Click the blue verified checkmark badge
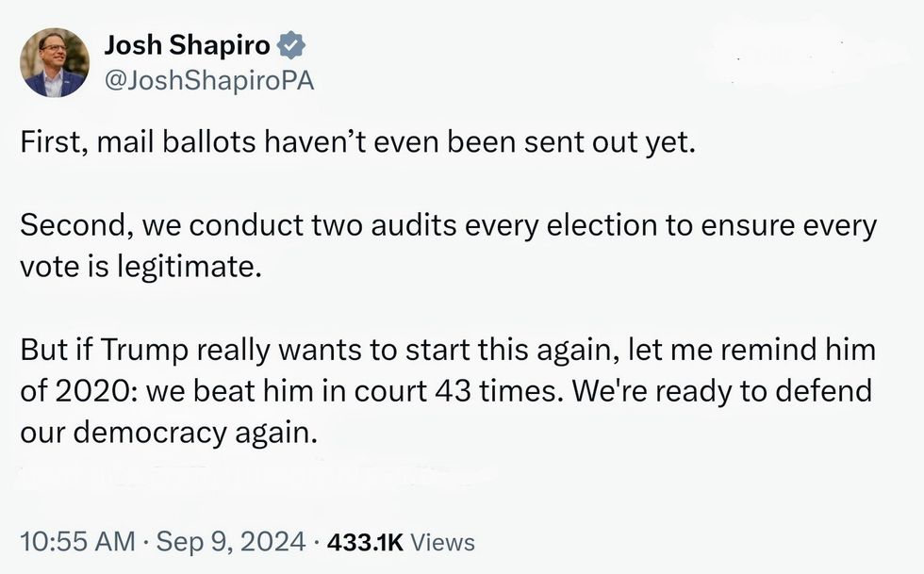The width and height of the screenshot is (924, 574). (291, 44)
